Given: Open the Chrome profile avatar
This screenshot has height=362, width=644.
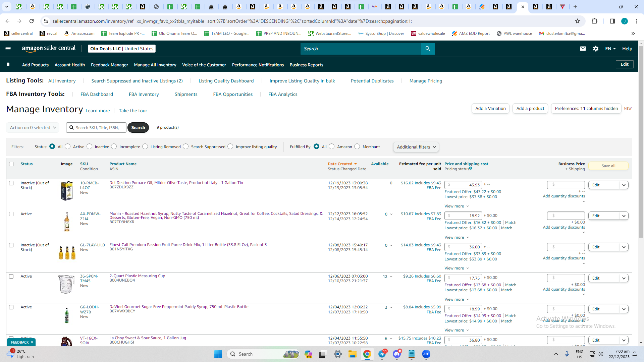Looking at the screenshot, I should pos(625,21).
